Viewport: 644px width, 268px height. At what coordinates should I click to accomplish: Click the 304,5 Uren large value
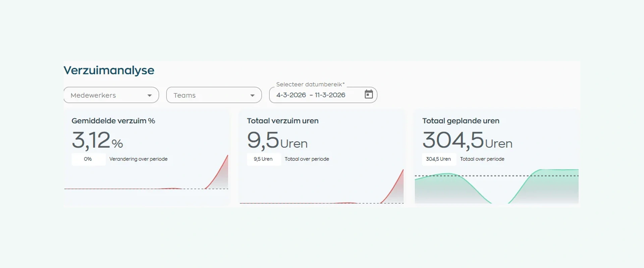click(467, 140)
